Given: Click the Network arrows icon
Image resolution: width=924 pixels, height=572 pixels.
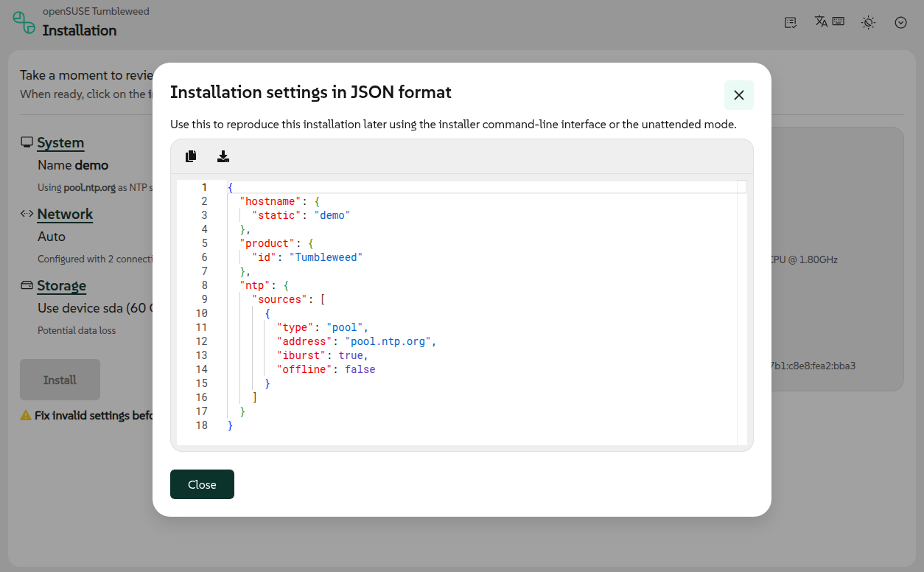Looking at the screenshot, I should pos(27,214).
